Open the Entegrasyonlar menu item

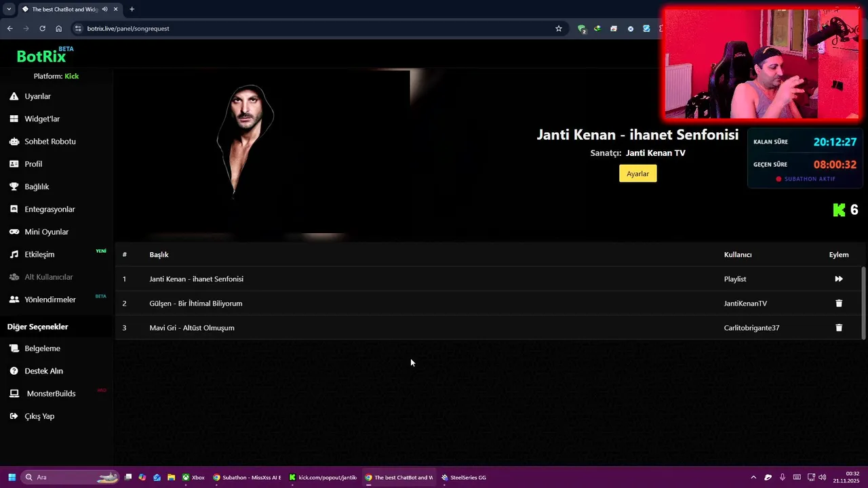pos(50,209)
